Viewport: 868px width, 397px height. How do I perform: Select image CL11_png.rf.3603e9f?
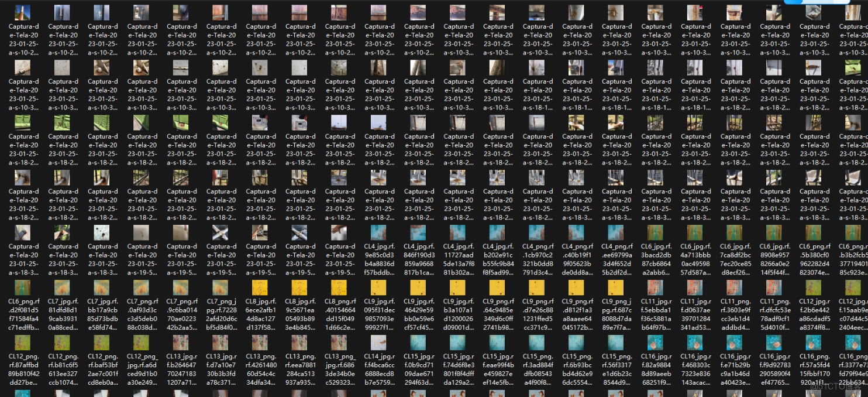735,288
